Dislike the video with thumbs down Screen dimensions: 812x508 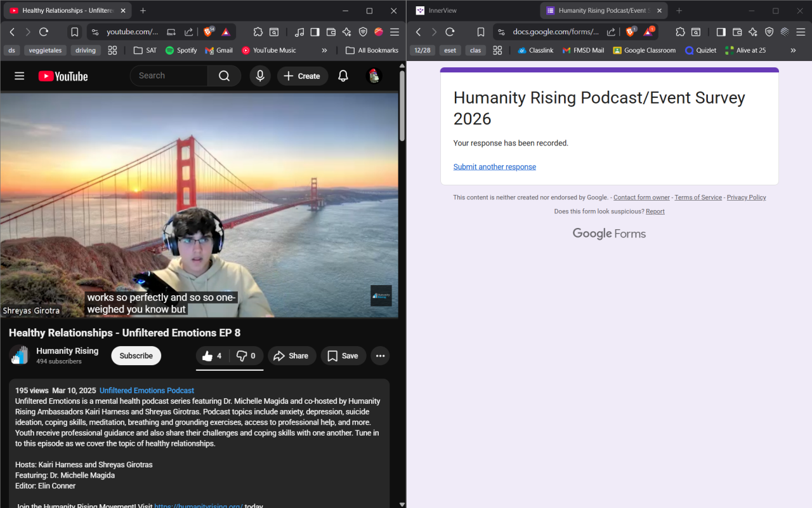(246, 356)
